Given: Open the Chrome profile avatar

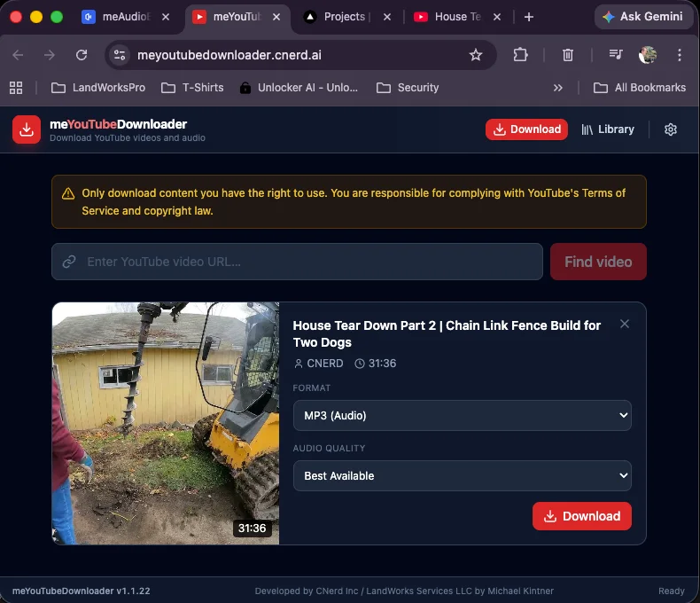Looking at the screenshot, I should coord(648,55).
